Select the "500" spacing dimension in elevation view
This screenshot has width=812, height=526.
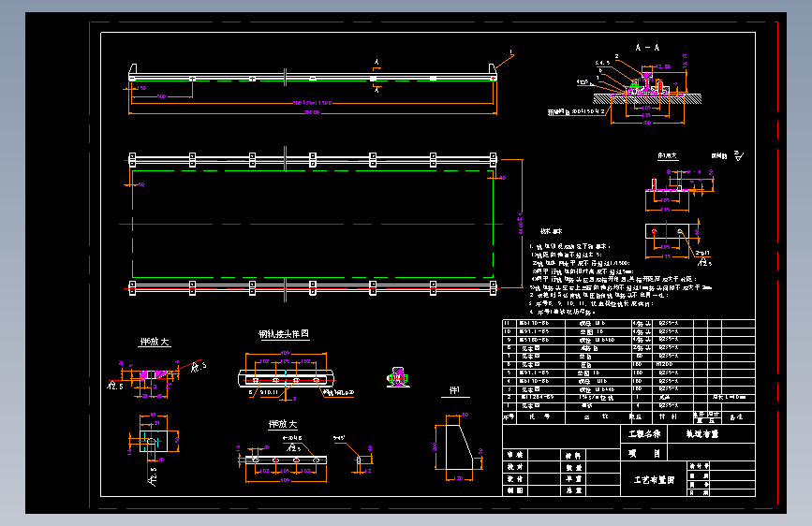pyautogui.click(x=162, y=96)
